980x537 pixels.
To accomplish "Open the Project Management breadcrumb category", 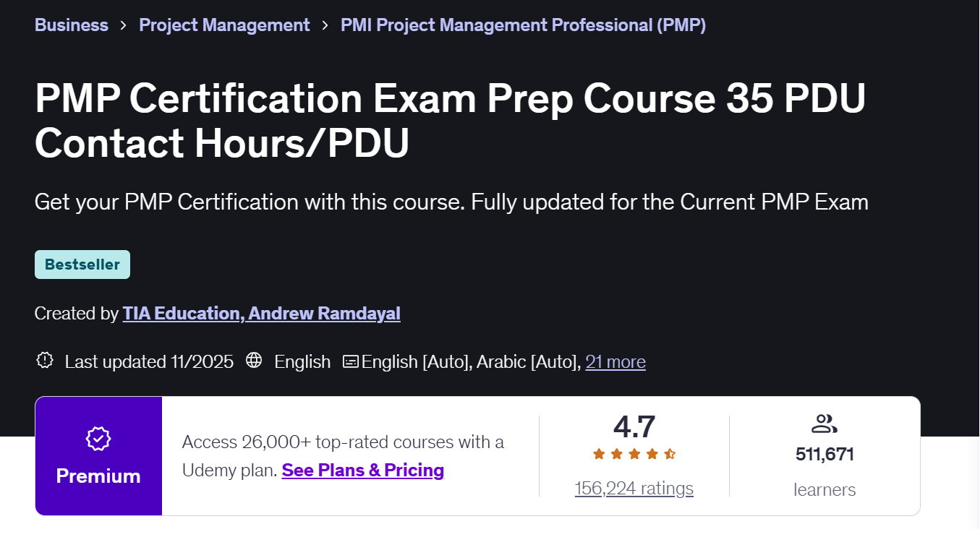I will tap(224, 25).
